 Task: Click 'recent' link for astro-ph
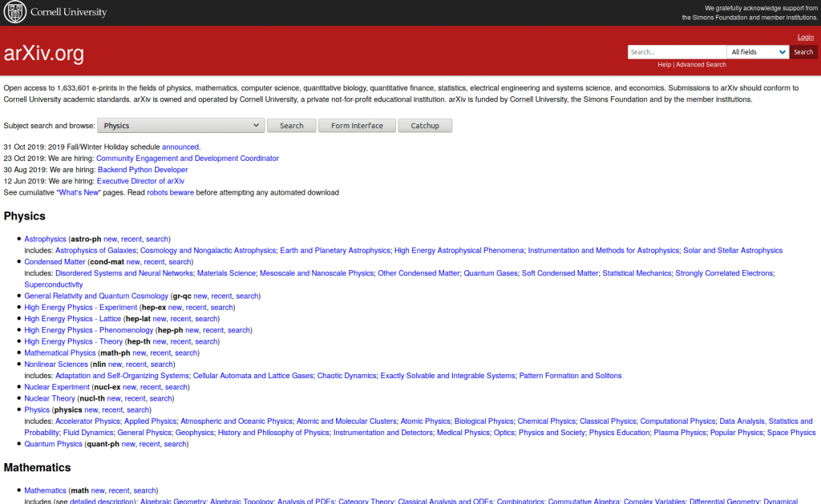[x=131, y=239]
